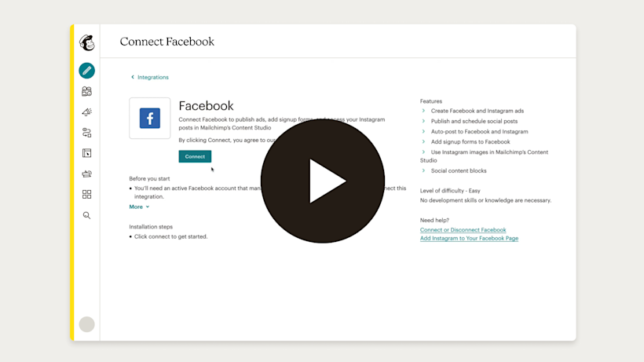Viewport: 644px width, 362px height.
Task: Expand the More section under Before you start
Action: pos(139,207)
